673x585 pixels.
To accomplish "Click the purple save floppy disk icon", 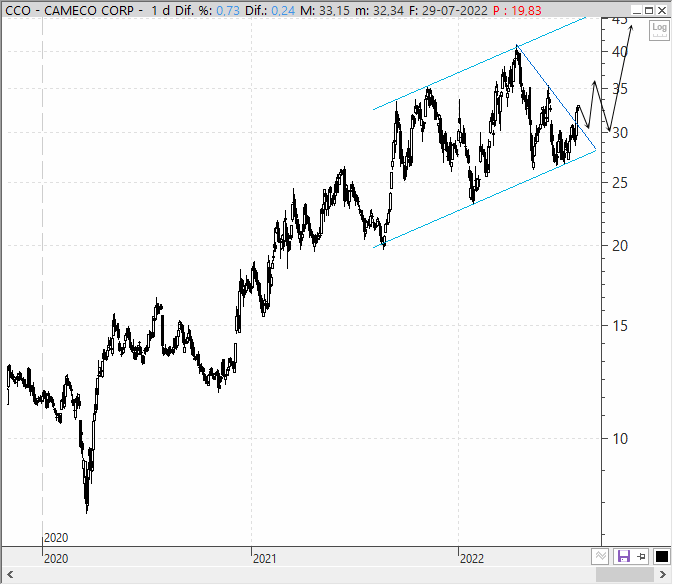I will tap(623, 557).
